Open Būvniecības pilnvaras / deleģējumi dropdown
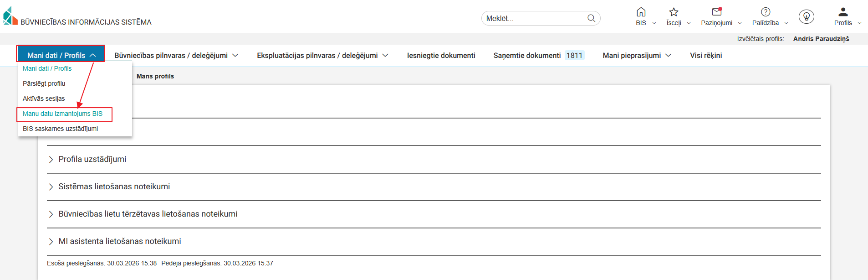Image resolution: width=868 pixels, height=280 pixels. (x=176, y=55)
